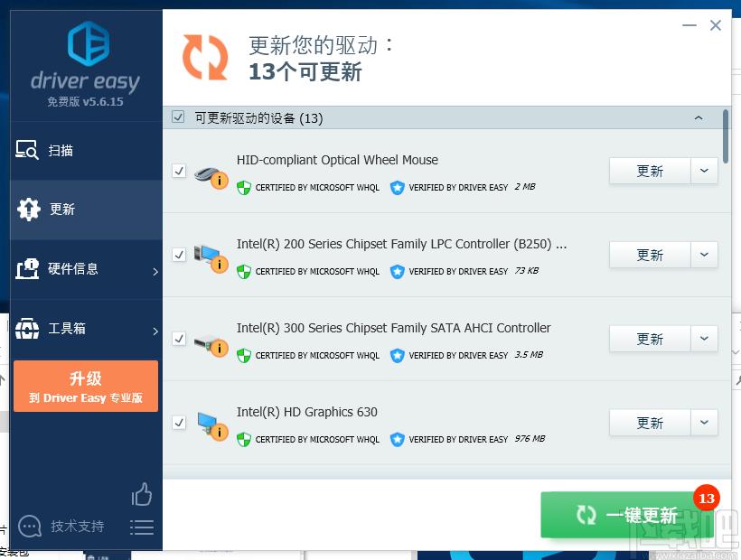Click the 73 KB size text
This screenshot has height=560, width=741.
pyautogui.click(x=527, y=271)
